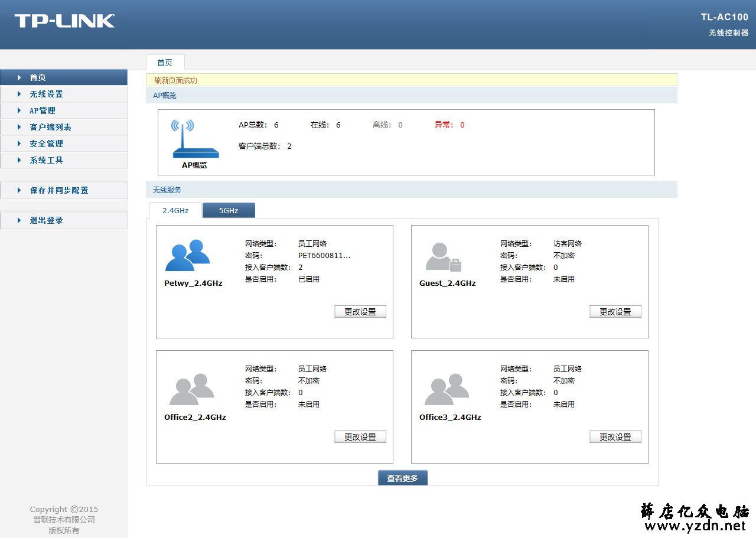Click 未启用 status in Office2 card

pos(309,405)
